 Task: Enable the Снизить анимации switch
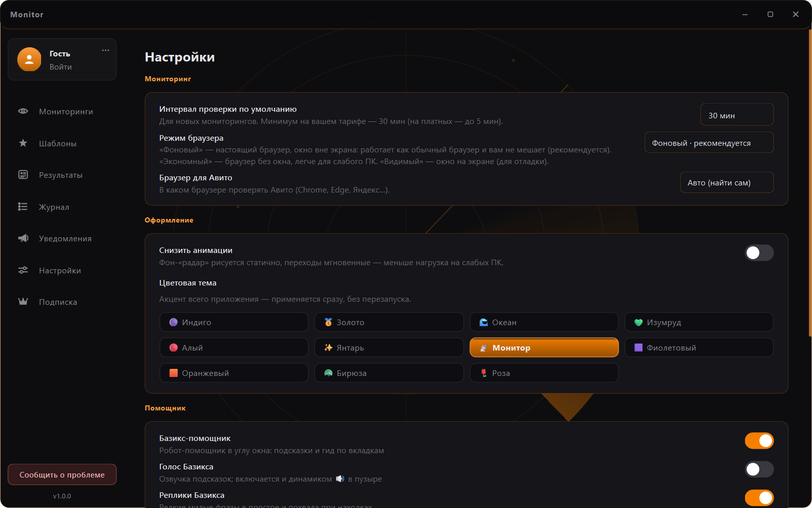tap(759, 252)
